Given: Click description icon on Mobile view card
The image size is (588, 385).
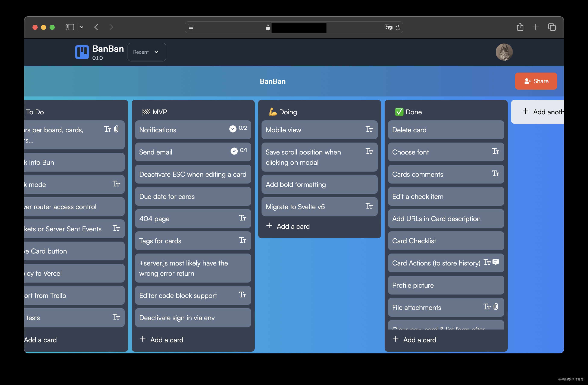Looking at the screenshot, I should pyautogui.click(x=369, y=129).
